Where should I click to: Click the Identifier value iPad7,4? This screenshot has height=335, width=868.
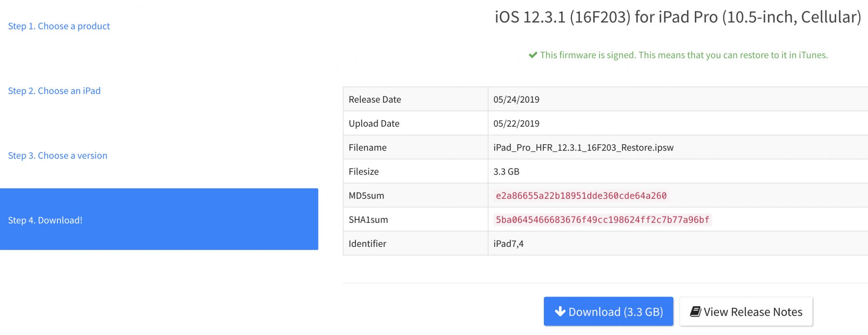point(508,244)
